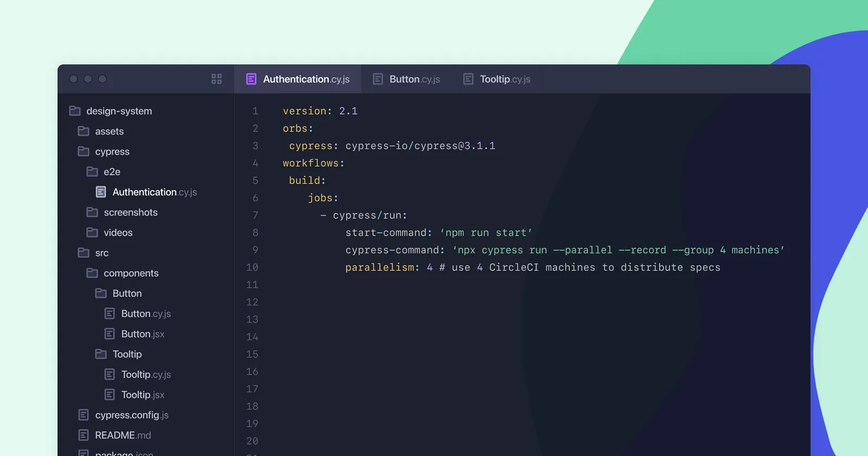Click the design-system root folder icon
The width and height of the screenshot is (868, 456).
coord(75,111)
